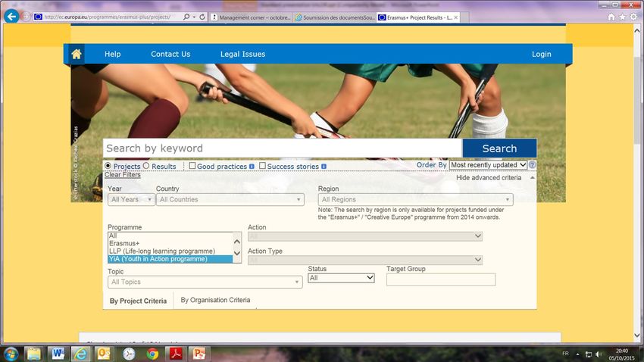Open Adobe Acrobat from the taskbar

coord(176,354)
